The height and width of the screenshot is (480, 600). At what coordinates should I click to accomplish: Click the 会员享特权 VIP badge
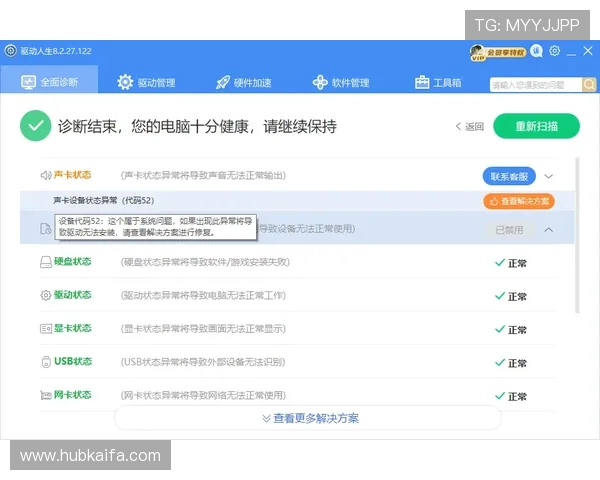point(498,52)
